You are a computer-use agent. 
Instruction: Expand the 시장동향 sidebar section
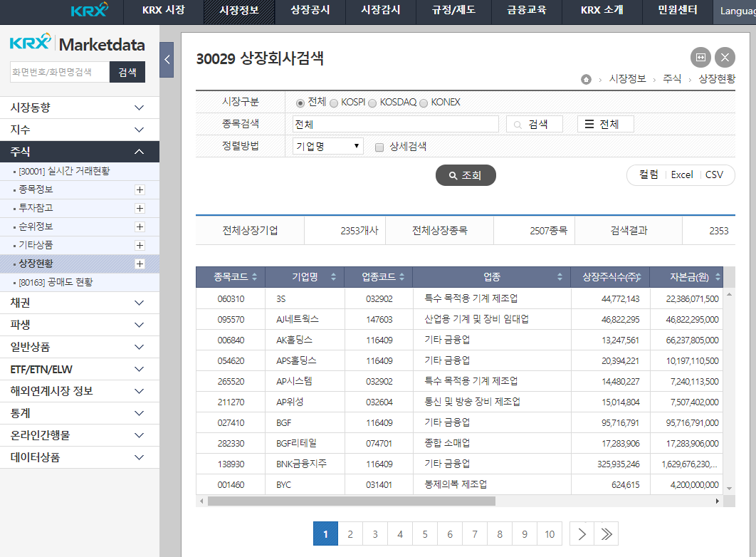pos(80,108)
